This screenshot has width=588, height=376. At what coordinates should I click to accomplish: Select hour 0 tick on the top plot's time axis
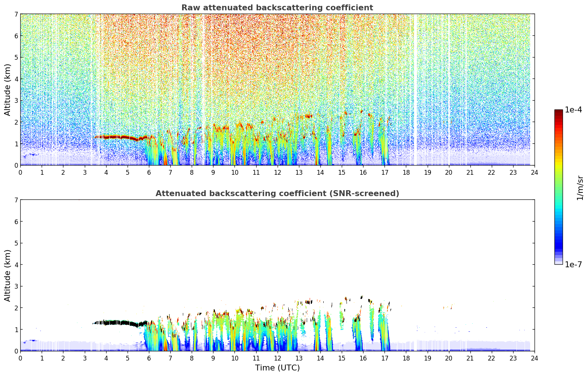point(20,172)
